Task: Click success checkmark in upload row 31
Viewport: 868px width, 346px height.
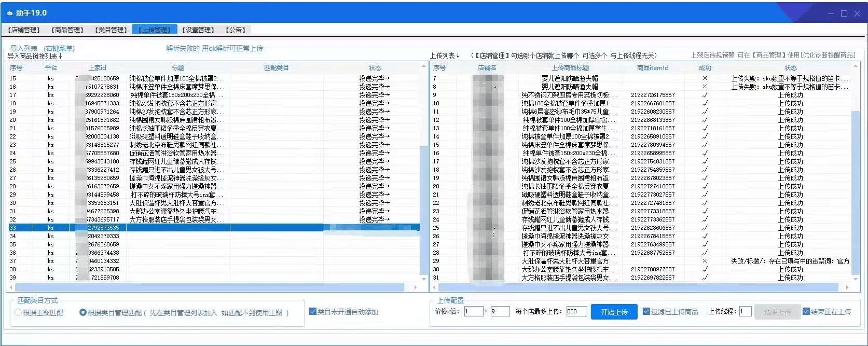Action: click(x=705, y=278)
